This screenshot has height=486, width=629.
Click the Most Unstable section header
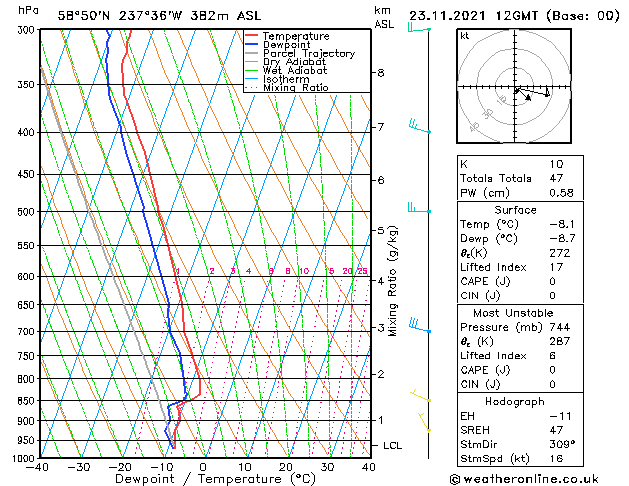tap(513, 313)
